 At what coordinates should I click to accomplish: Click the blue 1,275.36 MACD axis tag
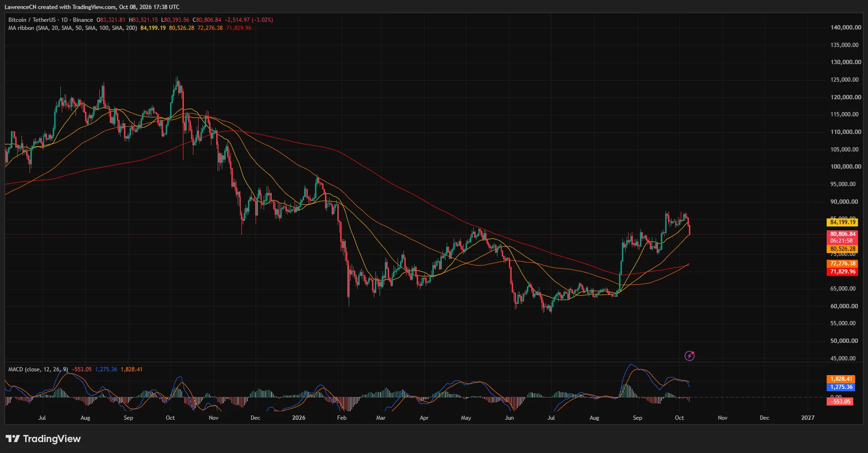pos(841,387)
